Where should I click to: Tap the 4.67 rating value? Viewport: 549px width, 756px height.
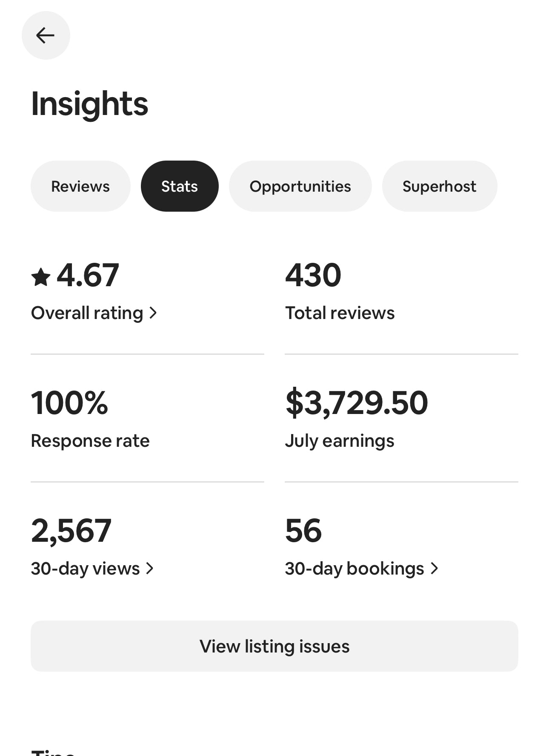point(88,275)
